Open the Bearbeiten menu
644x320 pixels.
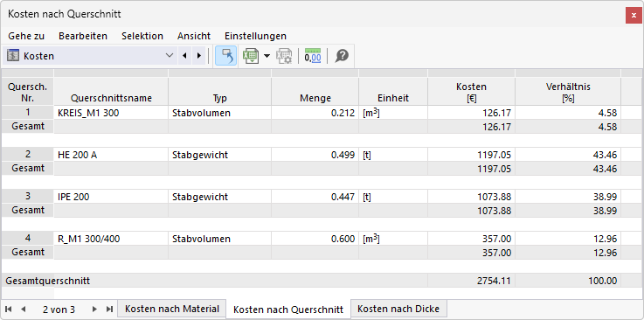tap(83, 36)
